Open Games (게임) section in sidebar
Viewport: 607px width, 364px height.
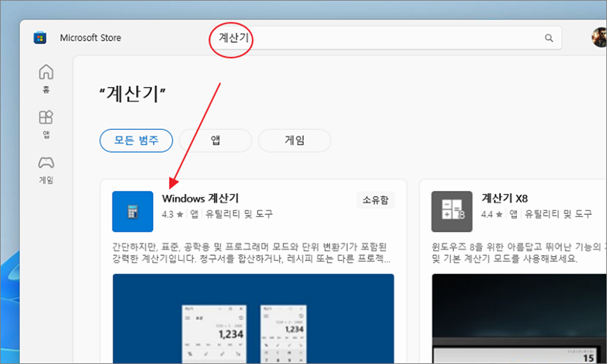[46, 170]
